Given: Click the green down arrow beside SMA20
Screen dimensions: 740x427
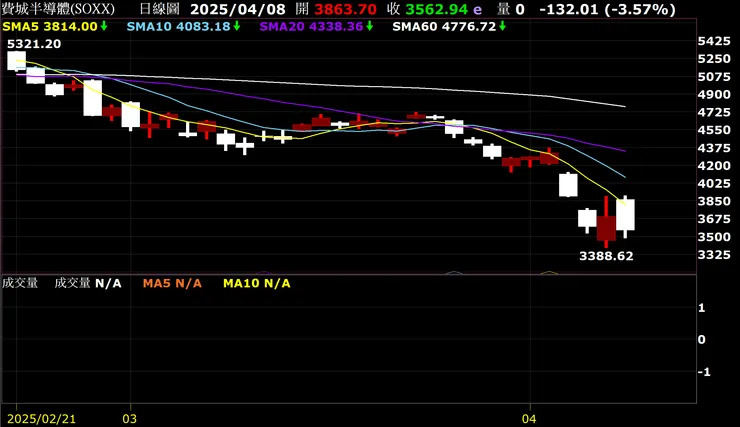Looking at the screenshot, I should point(370,26).
